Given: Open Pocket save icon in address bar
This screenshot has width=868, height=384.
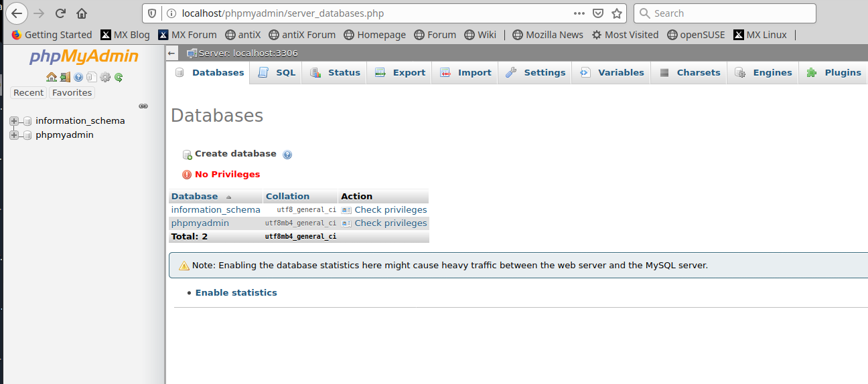Looking at the screenshot, I should [x=598, y=13].
